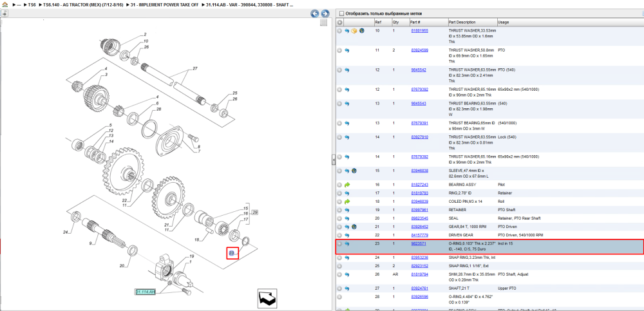This screenshot has width=644, height=311.
Task: Enable 'Отобразить только выбранные метки' checkbox
Action: (x=341, y=14)
